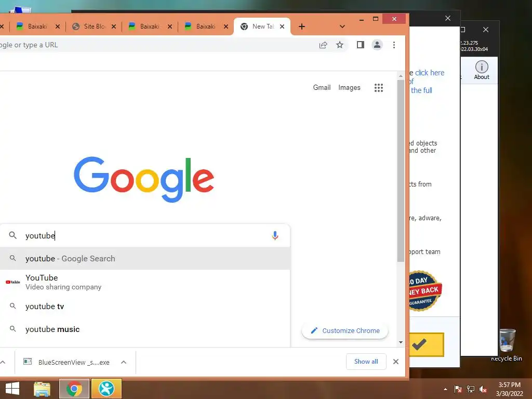Image resolution: width=532 pixels, height=399 pixels.
Task: Bookmark this tab with the star icon
Action: point(340,45)
